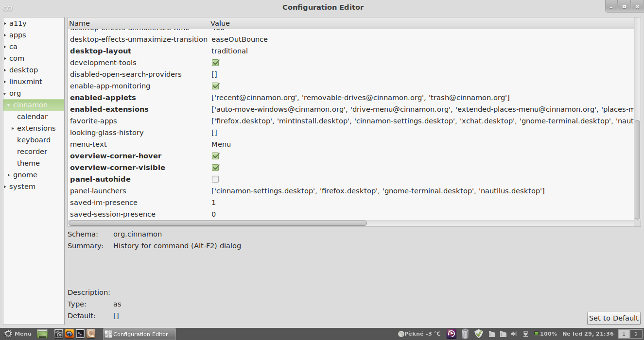Click the volume speaker icon in the tray
The width and height of the screenshot is (644, 340).
click(514, 334)
